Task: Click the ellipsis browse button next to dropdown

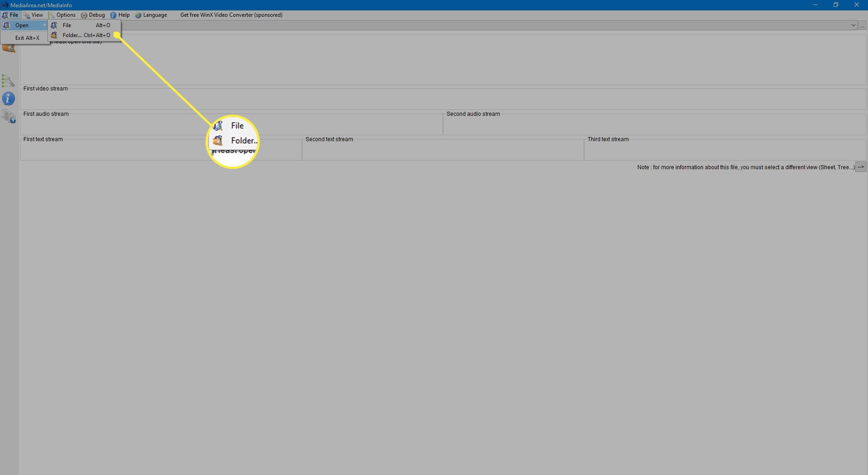Action: pyautogui.click(x=863, y=25)
